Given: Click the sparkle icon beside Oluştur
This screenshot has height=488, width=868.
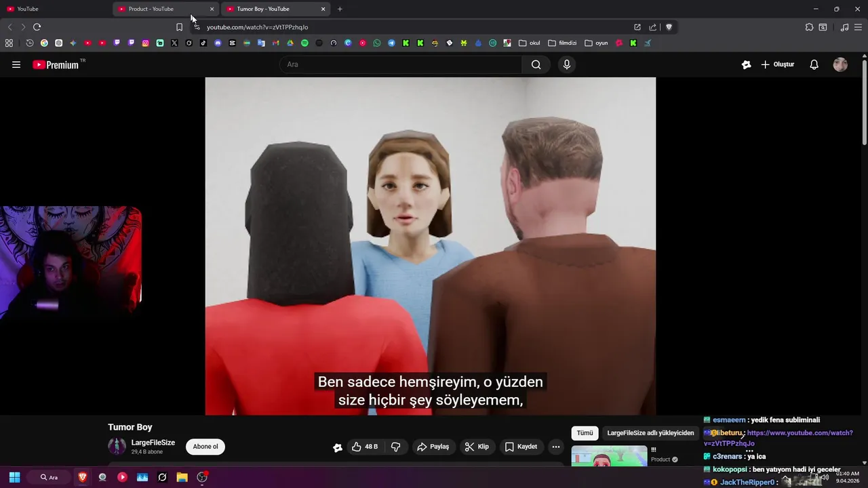Looking at the screenshot, I should (746, 64).
